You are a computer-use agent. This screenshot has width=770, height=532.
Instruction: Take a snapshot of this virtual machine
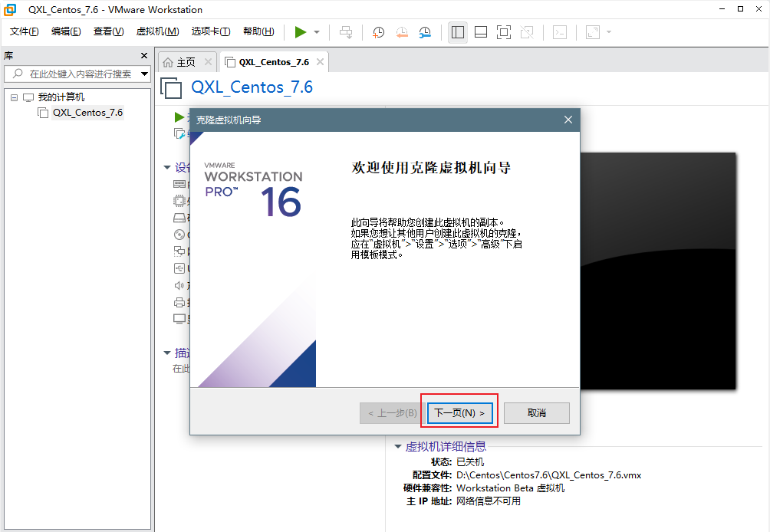[x=378, y=32]
